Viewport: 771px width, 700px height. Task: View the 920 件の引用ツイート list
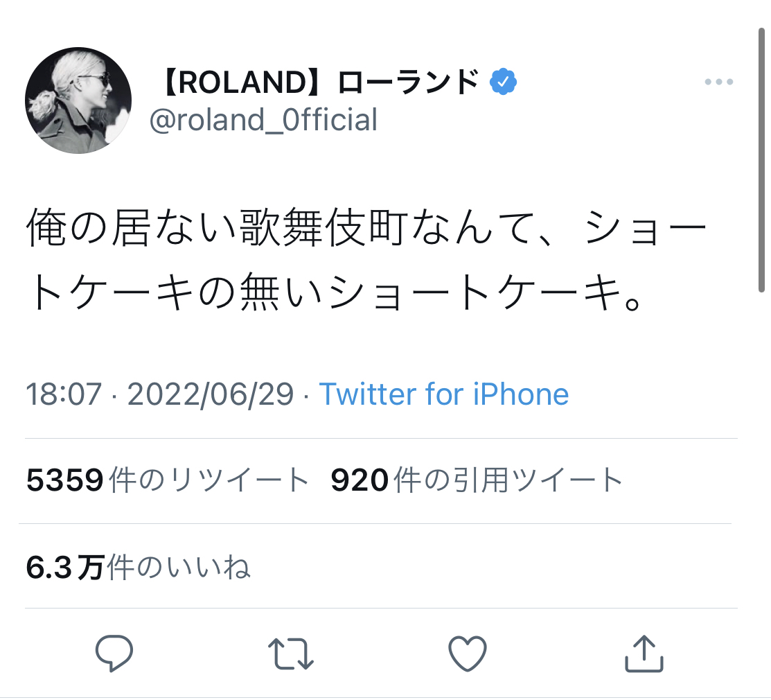tap(477, 480)
